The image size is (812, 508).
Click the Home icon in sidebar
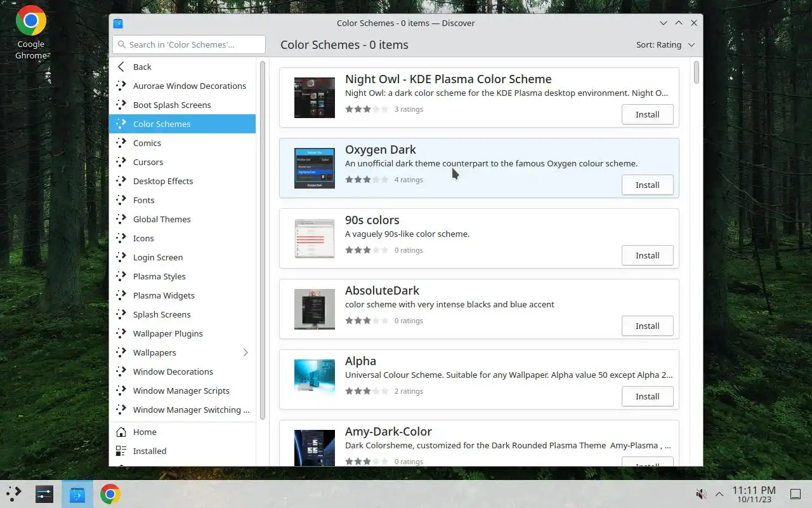(121, 432)
